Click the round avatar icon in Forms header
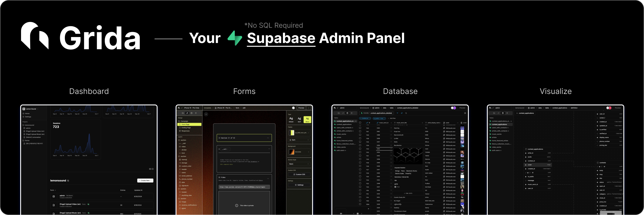 pos(293,108)
